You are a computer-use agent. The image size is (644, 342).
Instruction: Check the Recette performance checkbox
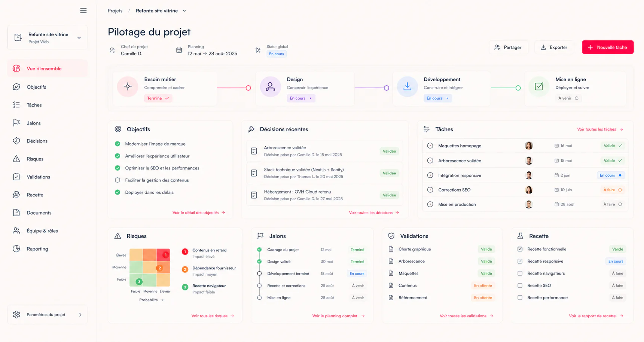tap(520, 297)
